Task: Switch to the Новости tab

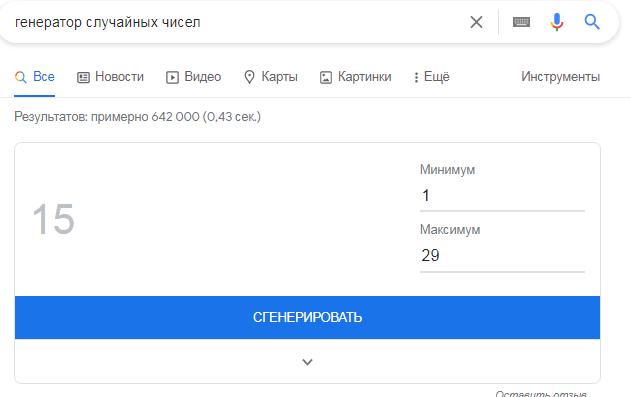Action: pos(110,77)
